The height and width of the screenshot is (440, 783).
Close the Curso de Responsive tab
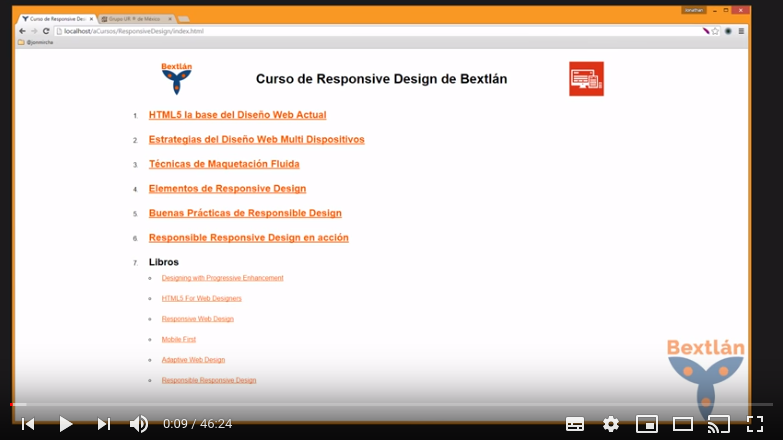tap(91, 19)
